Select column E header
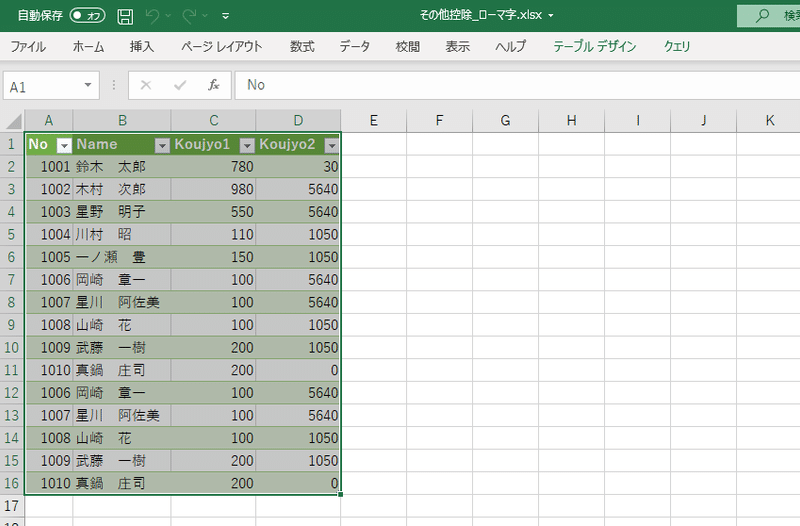 point(373,121)
